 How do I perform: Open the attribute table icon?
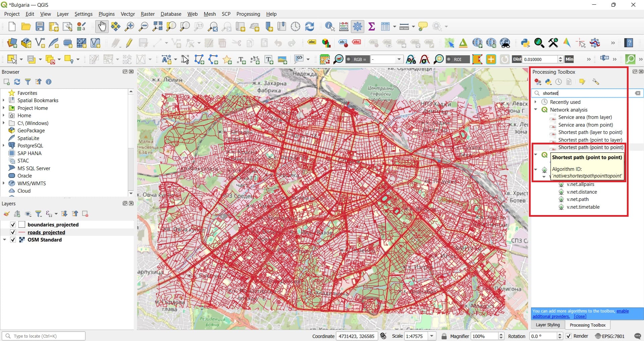click(x=385, y=26)
